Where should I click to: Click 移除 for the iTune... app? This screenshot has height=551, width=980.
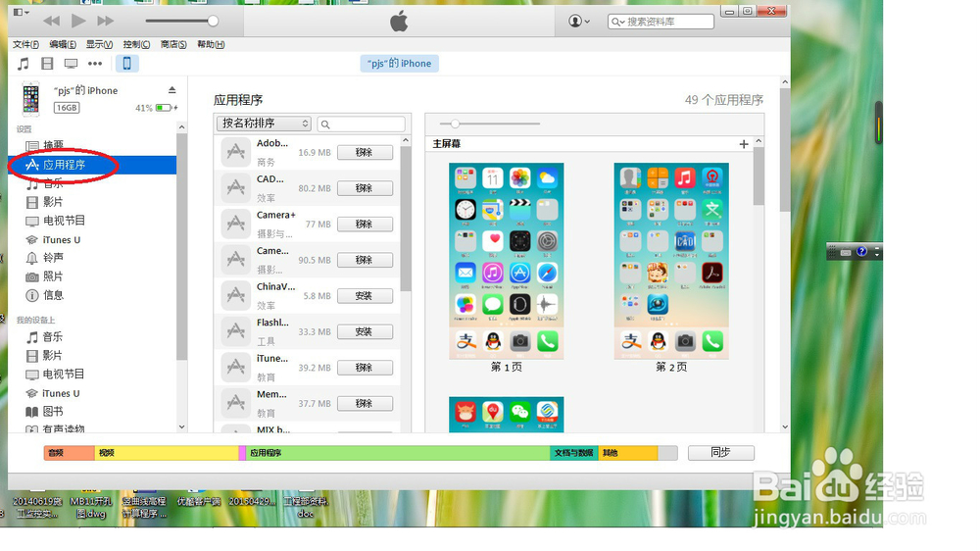365,368
